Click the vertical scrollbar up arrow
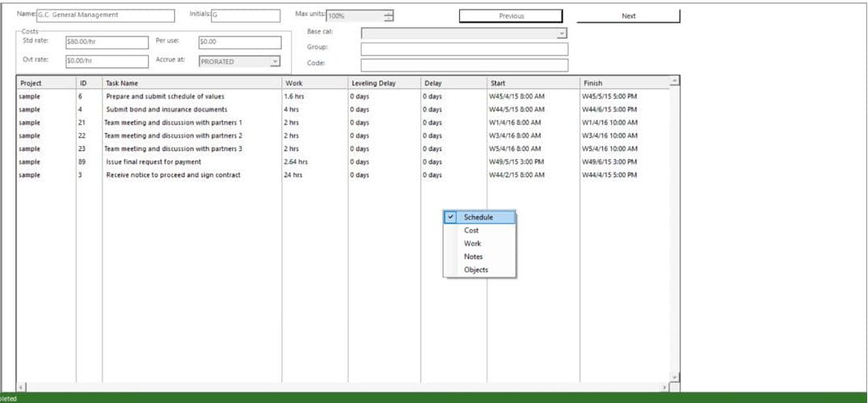This screenshot has height=403, width=868. click(x=675, y=81)
